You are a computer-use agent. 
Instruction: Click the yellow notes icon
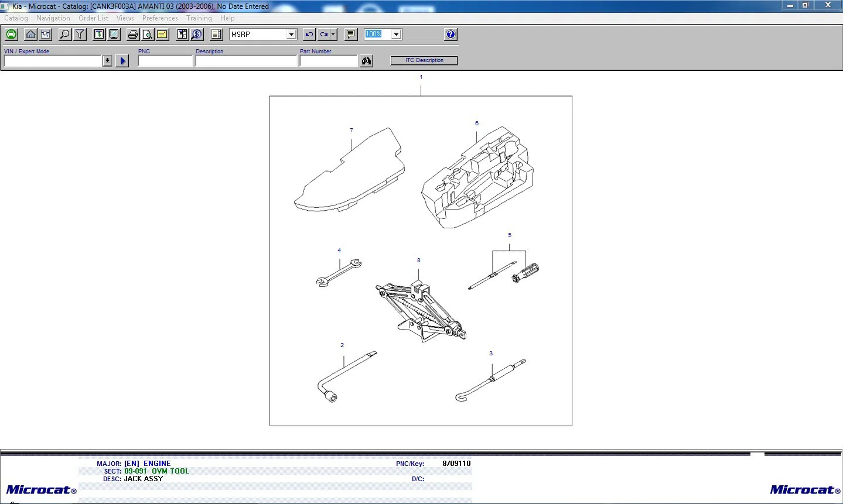(x=162, y=35)
